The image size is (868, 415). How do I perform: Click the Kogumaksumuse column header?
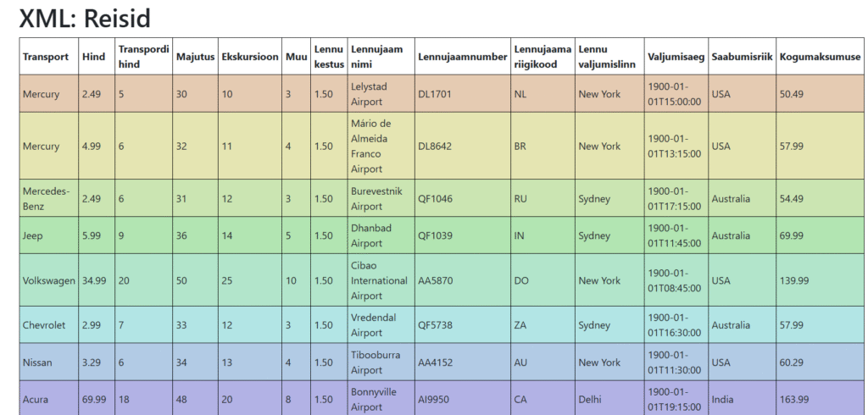pyautogui.click(x=820, y=57)
